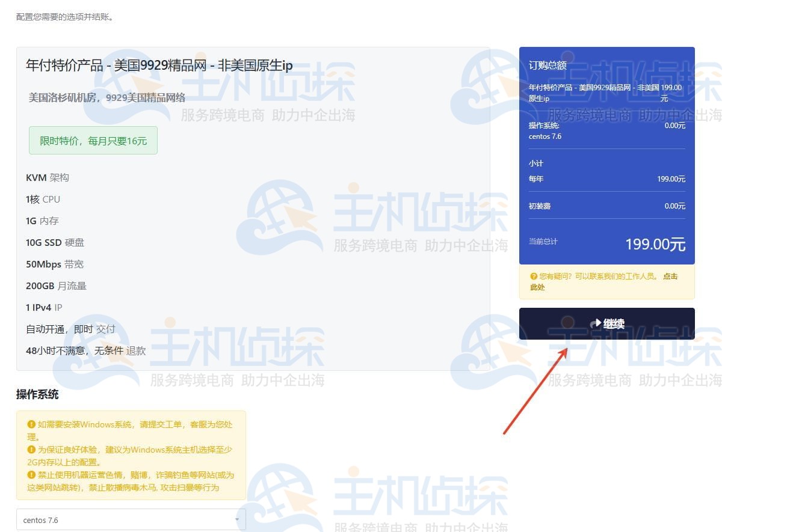The height and width of the screenshot is (532, 796).
Task: Click the warning icon next to the 禁止使用机器 notice
Action: 32,474
